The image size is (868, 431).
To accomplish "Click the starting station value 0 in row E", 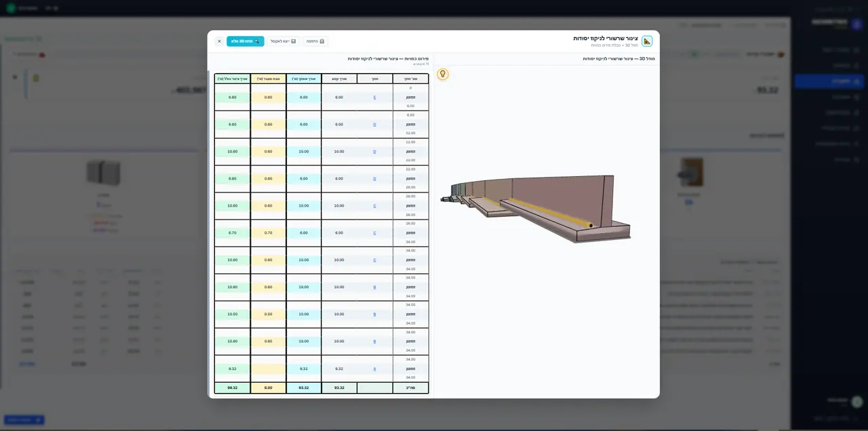I will tap(410, 88).
